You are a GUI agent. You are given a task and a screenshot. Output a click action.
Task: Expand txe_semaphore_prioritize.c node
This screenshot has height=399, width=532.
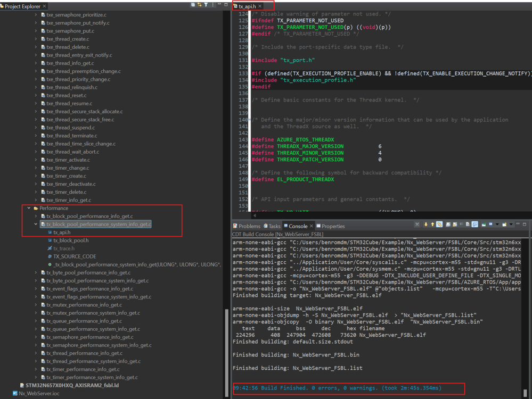[36, 15]
